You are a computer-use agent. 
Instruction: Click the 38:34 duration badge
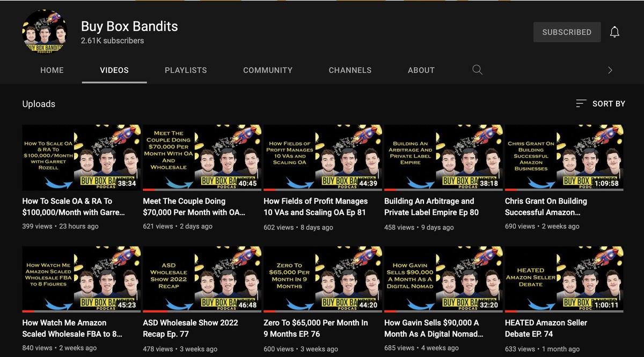click(128, 183)
